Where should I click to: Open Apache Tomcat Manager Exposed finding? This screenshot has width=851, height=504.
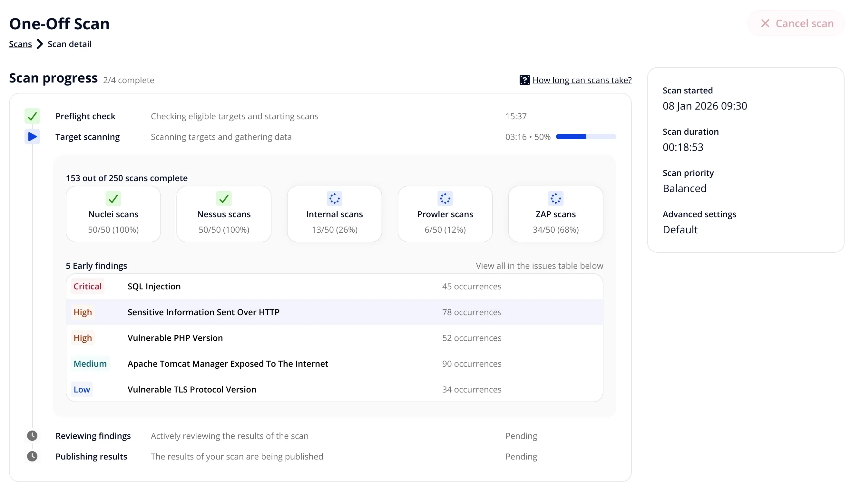[335, 364]
